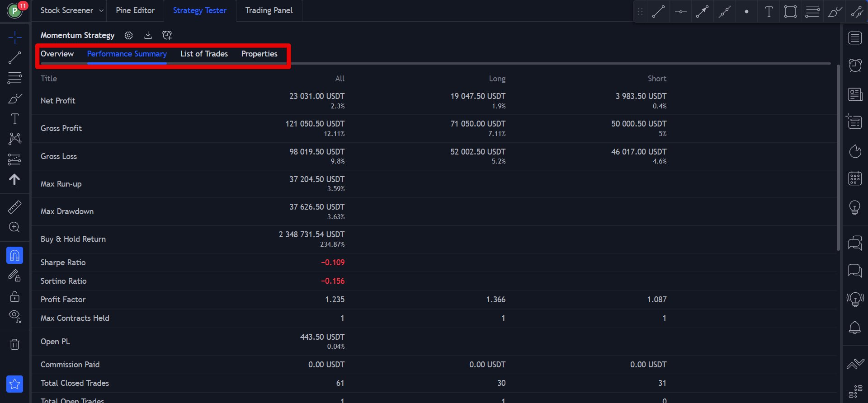Open the hotlists flame icon

[855, 151]
